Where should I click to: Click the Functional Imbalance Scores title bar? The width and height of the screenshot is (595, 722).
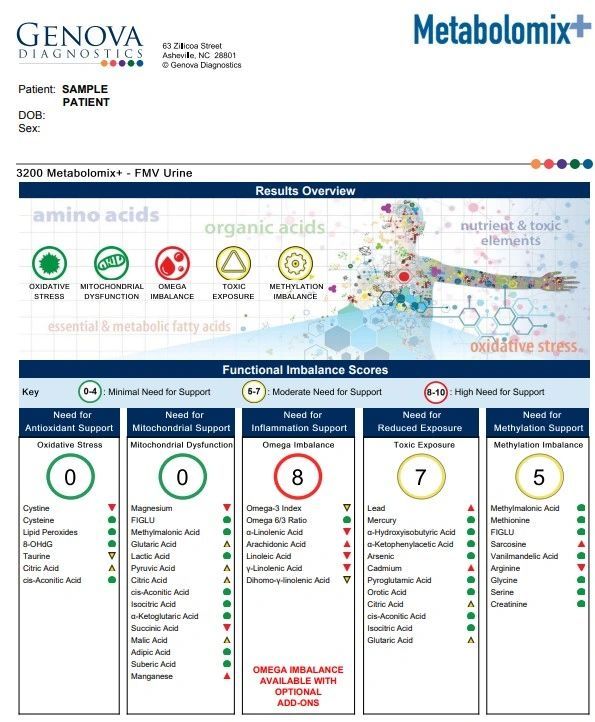click(x=304, y=370)
